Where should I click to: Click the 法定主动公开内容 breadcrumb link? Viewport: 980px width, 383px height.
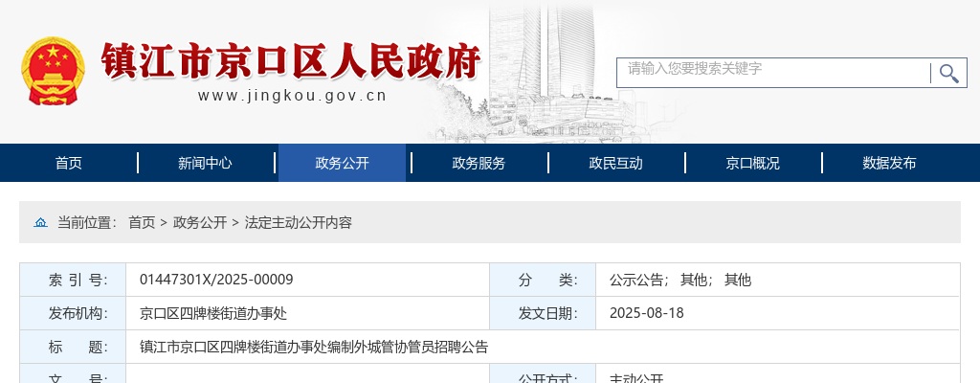299,222
